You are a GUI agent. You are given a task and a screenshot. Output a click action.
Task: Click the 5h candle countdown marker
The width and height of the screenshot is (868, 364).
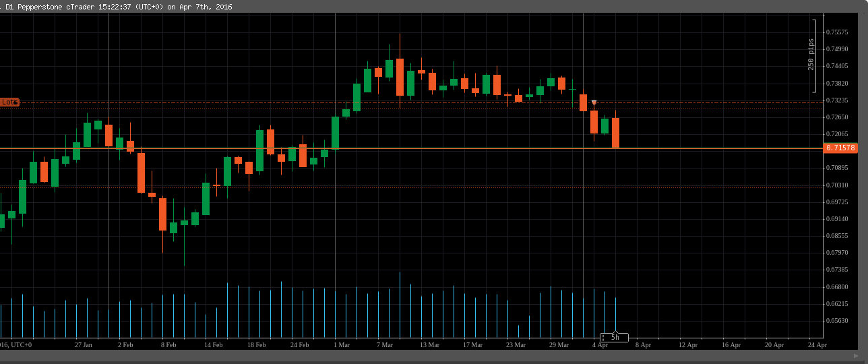[x=614, y=337]
